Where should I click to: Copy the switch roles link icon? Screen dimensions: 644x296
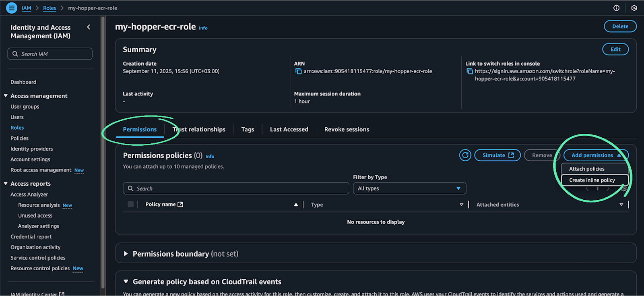point(469,71)
